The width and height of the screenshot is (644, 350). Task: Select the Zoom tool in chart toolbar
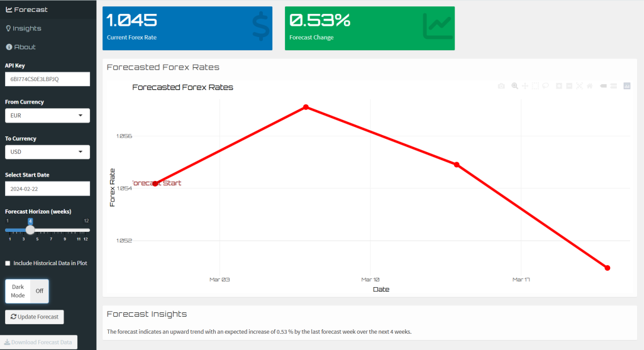(514, 86)
